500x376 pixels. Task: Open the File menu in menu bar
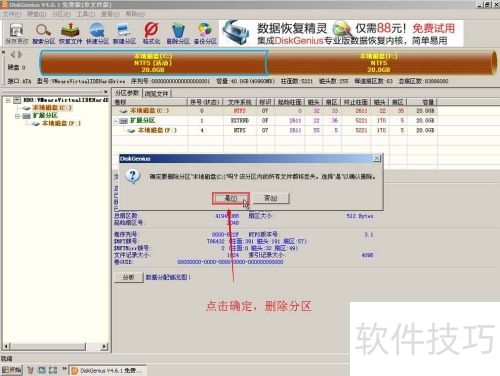click(x=12, y=14)
